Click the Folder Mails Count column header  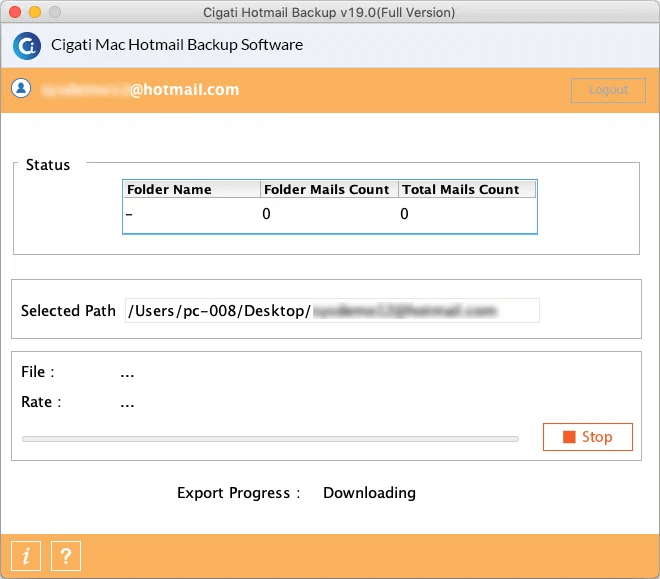(x=329, y=189)
